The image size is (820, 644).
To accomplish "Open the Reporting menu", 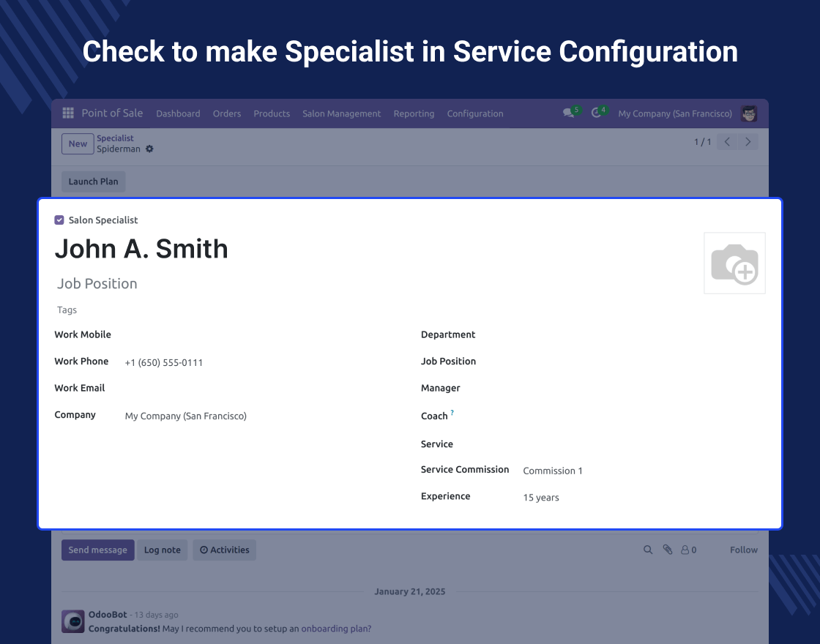I will click(x=414, y=113).
